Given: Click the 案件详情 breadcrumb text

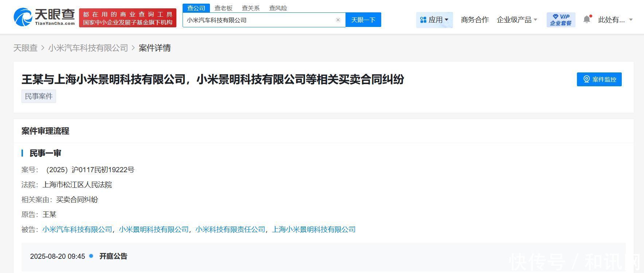Looking at the screenshot, I should tap(155, 48).
